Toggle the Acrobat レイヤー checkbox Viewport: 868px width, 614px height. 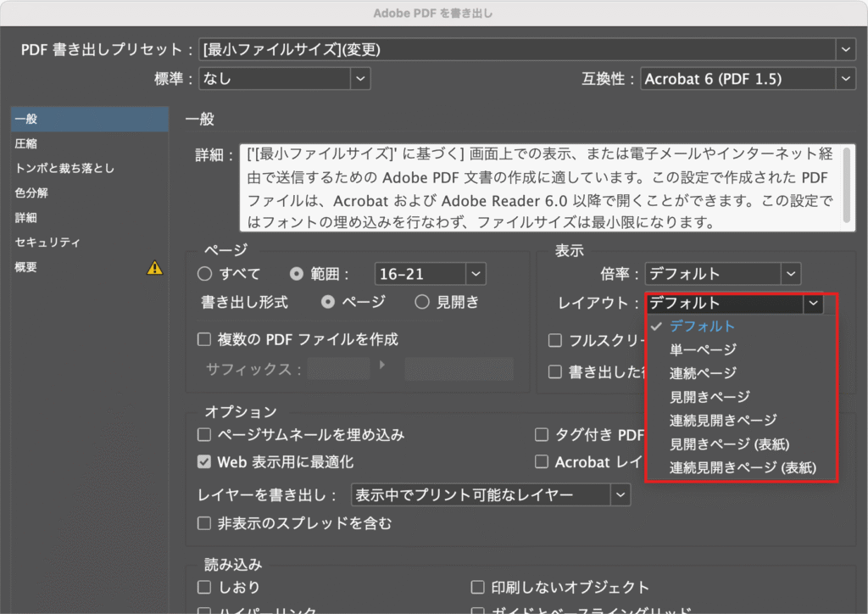542,461
